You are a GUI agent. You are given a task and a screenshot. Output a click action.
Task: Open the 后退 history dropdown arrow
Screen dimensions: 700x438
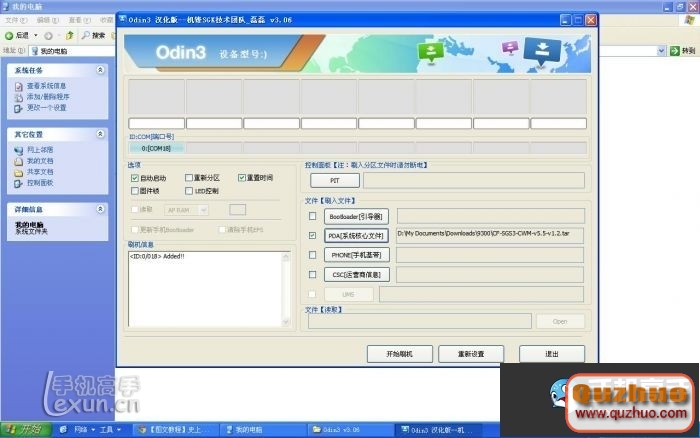(x=36, y=35)
